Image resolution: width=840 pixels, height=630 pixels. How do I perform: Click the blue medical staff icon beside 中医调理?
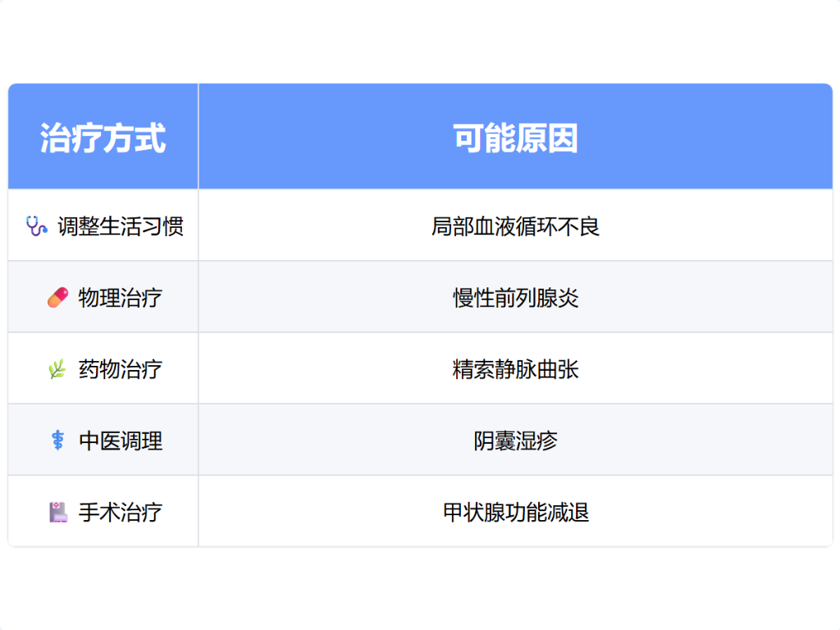coord(57,441)
